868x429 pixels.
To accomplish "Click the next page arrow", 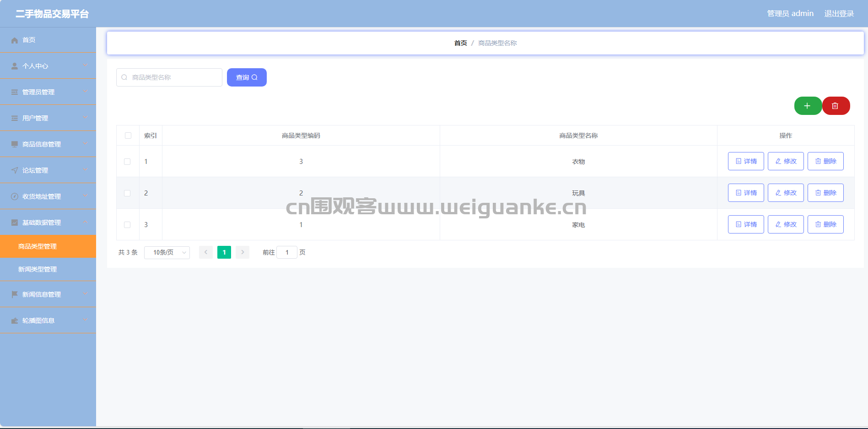I will click(243, 252).
